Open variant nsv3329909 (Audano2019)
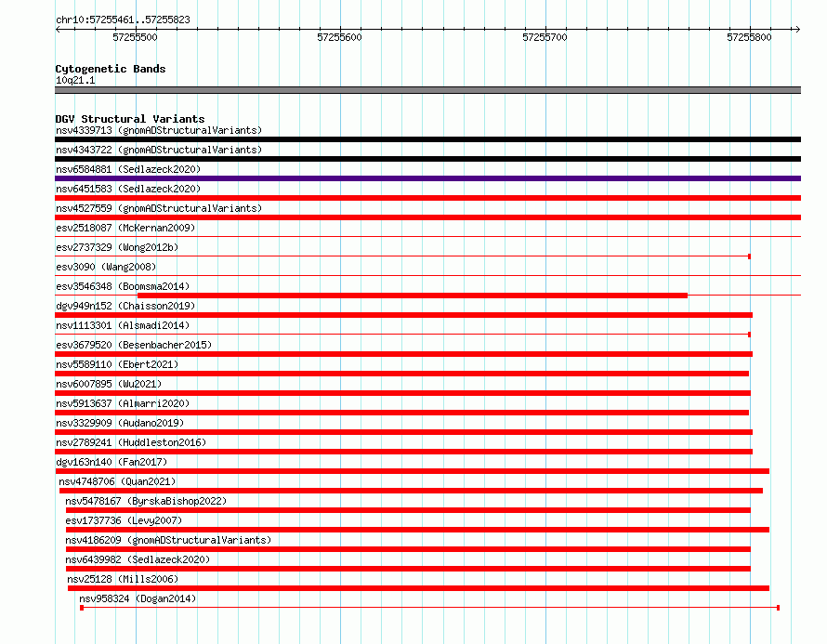827x644 pixels. pyautogui.click(x=120, y=423)
